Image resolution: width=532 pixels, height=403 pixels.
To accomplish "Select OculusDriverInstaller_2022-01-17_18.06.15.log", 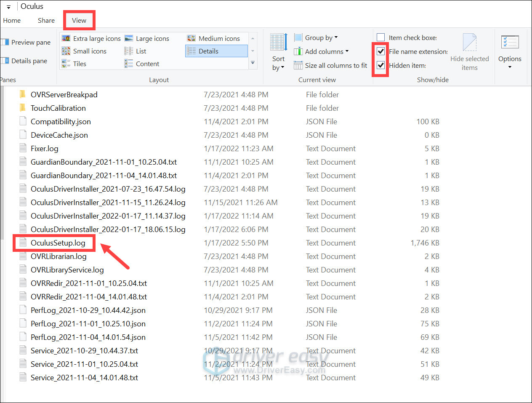I will click(x=108, y=229).
